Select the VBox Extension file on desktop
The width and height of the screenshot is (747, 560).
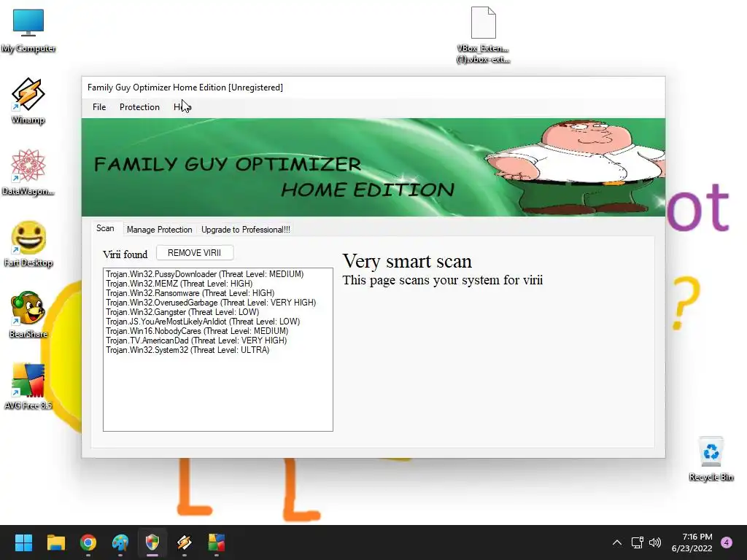coord(483,35)
